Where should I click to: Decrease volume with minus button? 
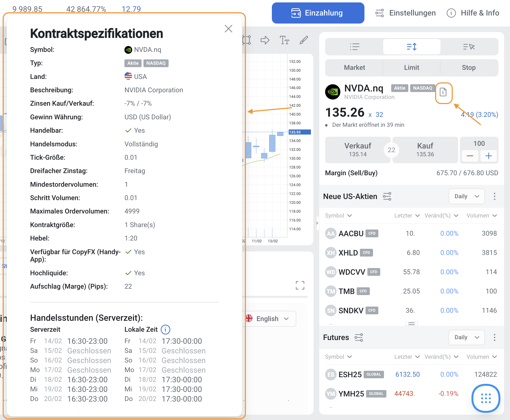(470, 156)
